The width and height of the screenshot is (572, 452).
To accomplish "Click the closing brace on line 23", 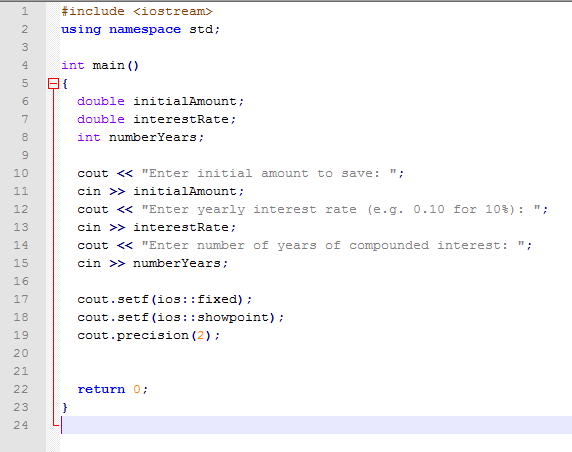I will click(x=65, y=407).
